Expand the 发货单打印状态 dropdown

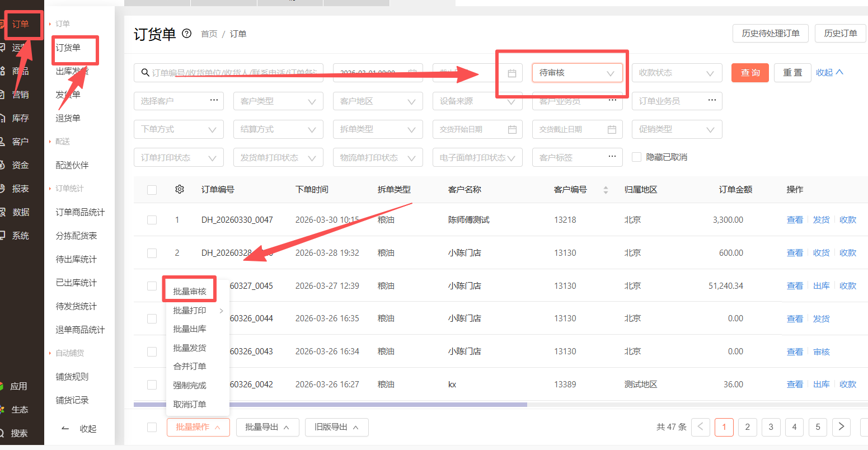[x=278, y=157]
